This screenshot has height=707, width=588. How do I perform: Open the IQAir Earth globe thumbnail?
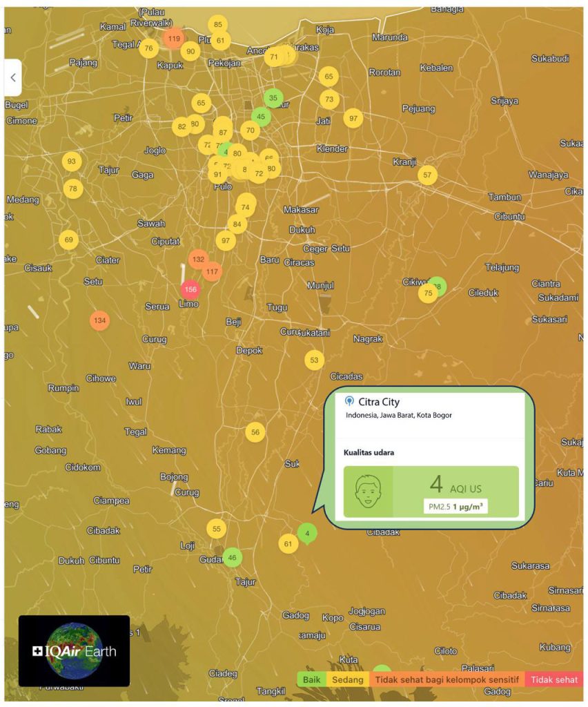tap(74, 650)
